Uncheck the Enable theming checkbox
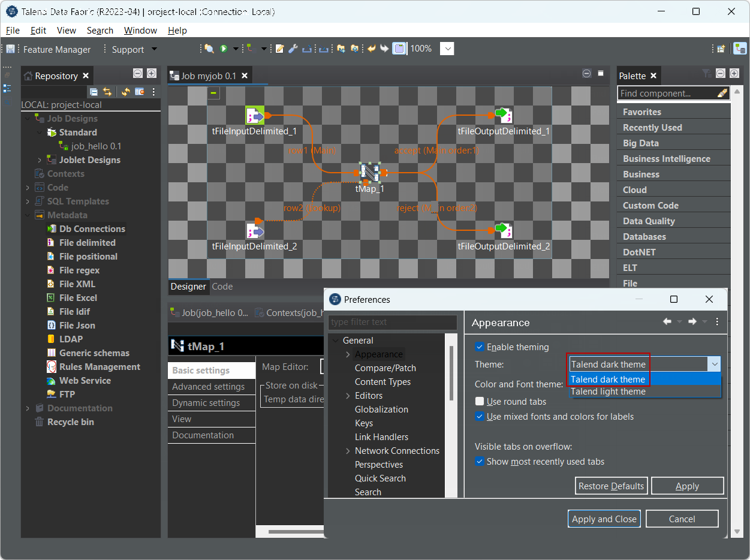Image resolution: width=750 pixels, height=560 pixels. pos(480,347)
